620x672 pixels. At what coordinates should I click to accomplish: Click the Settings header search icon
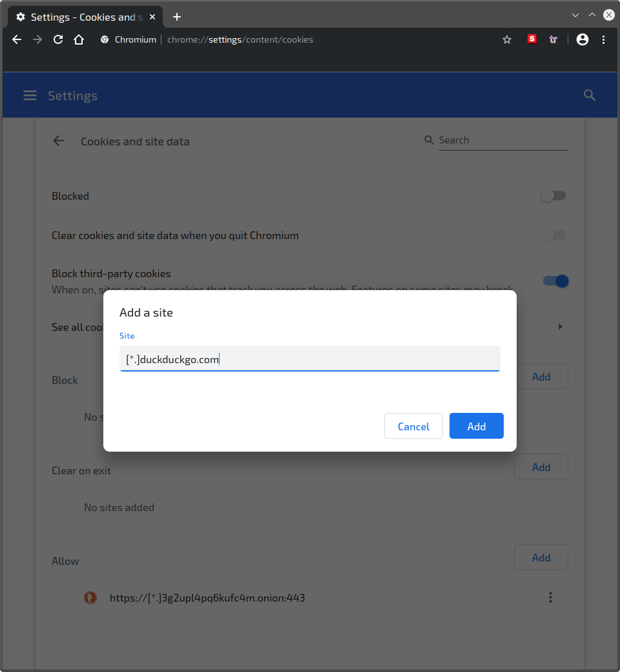(x=590, y=95)
